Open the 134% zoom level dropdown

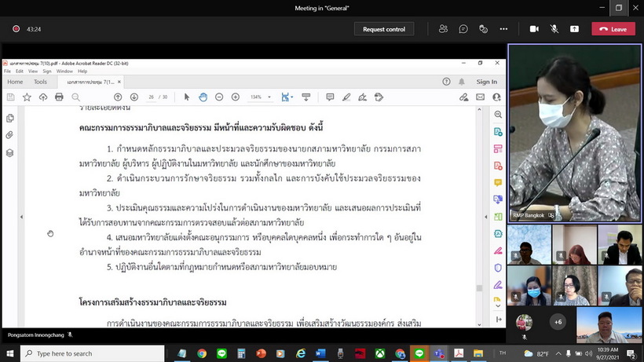click(x=269, y=97)
